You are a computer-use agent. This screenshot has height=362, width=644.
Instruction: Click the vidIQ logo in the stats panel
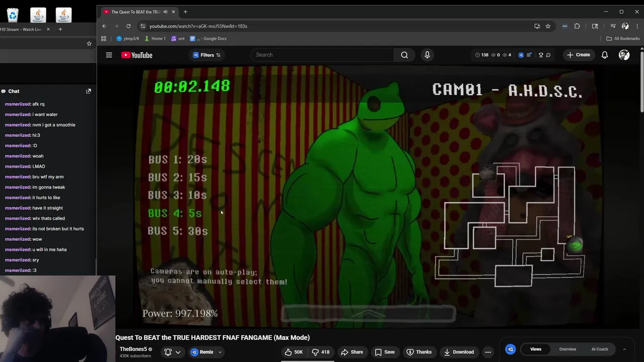coord(510,349)
